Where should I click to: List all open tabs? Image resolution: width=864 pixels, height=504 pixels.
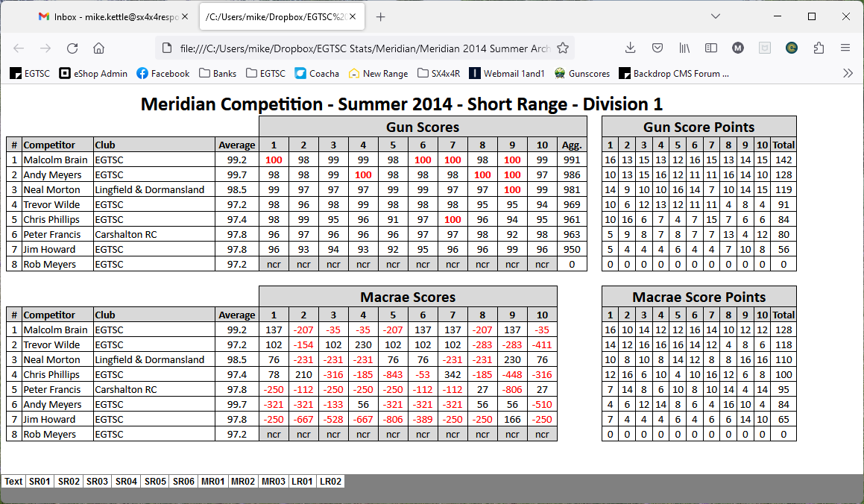[x=716, y=16]
